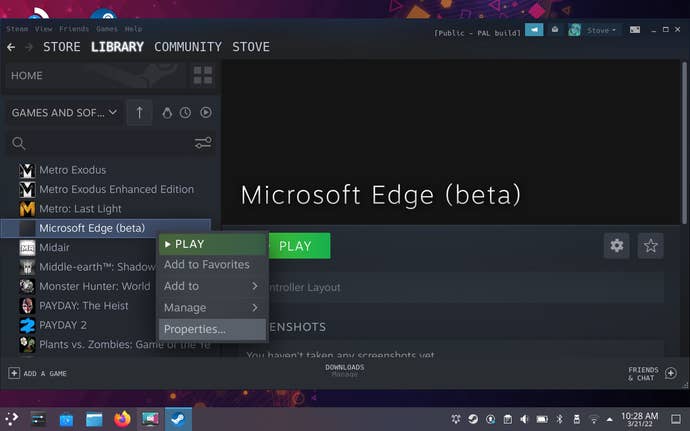Expand the Add to submenu
The height and width of the screenshot is (431, 690).
tap(213, 286)
